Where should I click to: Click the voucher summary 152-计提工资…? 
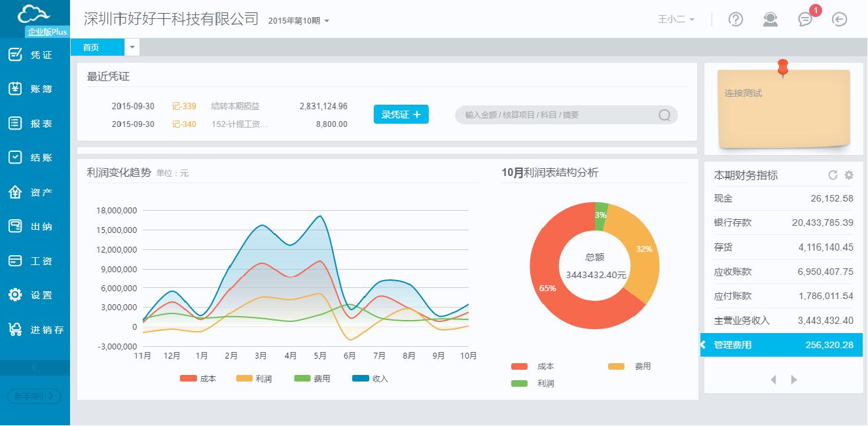[x=240, y=124]
